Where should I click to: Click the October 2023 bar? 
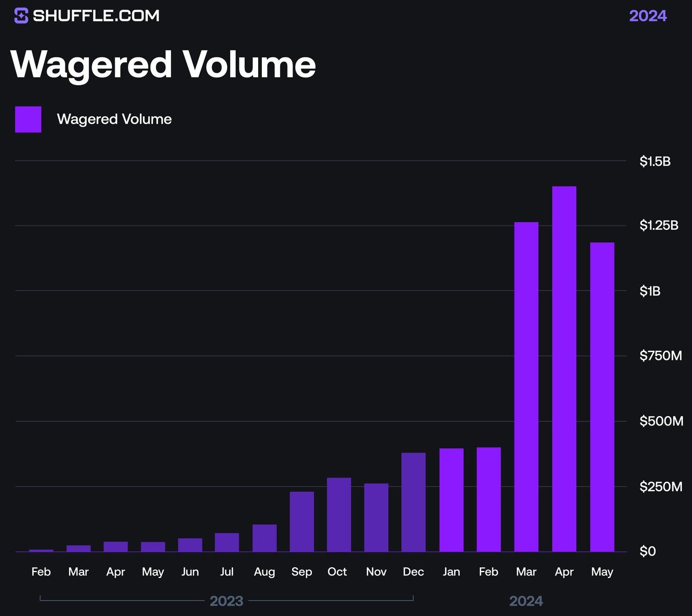[339, 515]
